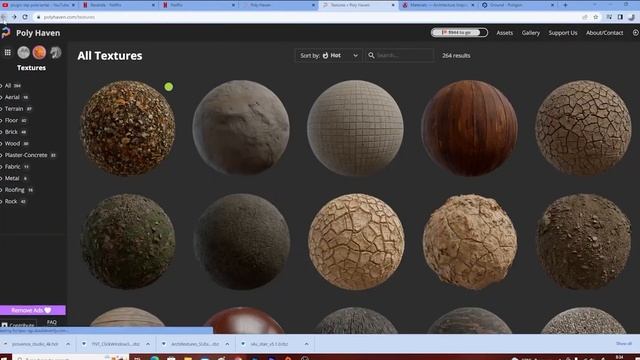This screenshot has width=640, height=360.
Task: Open the pebbly gravel texture sphere
Action: [x=128, y=128]
